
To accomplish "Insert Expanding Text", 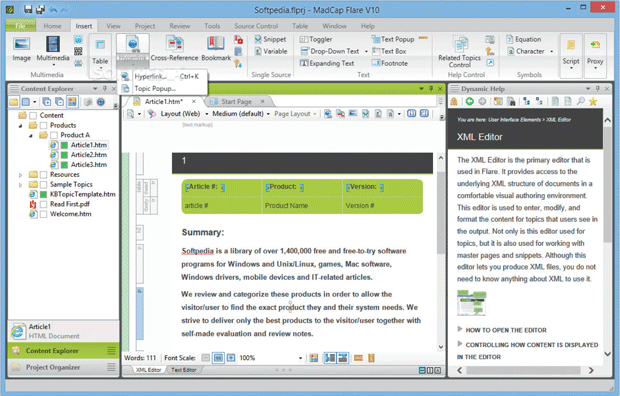I will (327, 63).
